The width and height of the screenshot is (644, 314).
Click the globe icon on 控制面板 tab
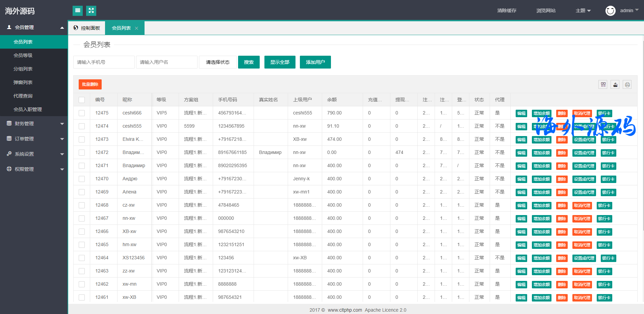click(x=76, y=28)
